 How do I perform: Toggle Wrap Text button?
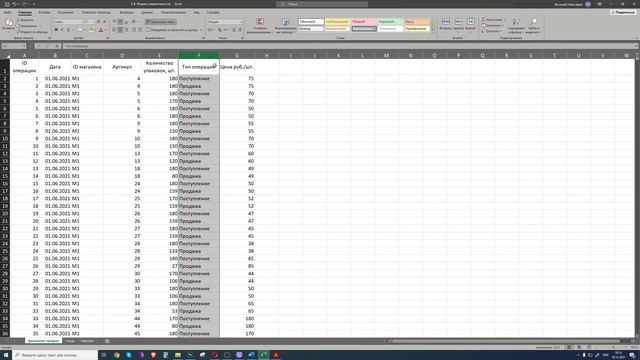click(161, 22)
